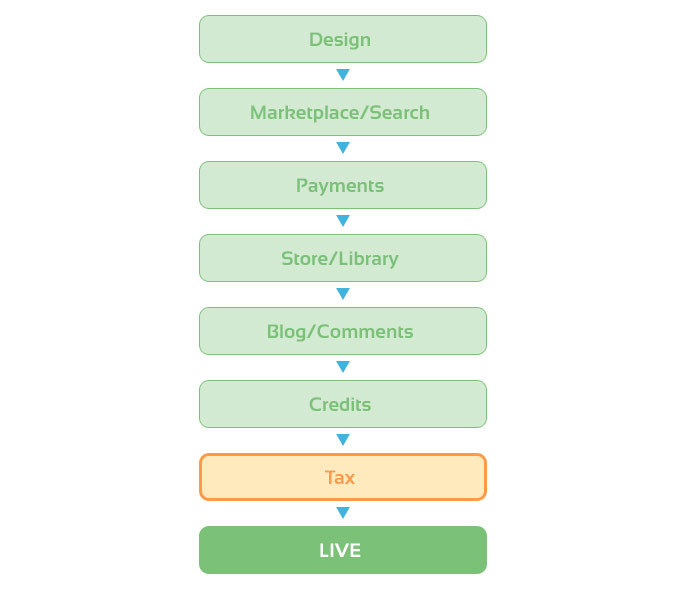Click the arrow between Store/Library and Blog/Comments
The width and height of the screenshot is (686, 590).
pyautogui.click(x=343, y=294)
